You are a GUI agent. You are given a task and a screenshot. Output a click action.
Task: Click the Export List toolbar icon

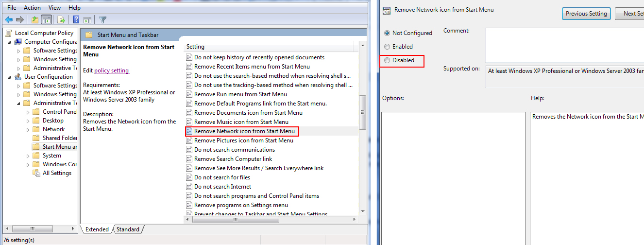point(61,20)
